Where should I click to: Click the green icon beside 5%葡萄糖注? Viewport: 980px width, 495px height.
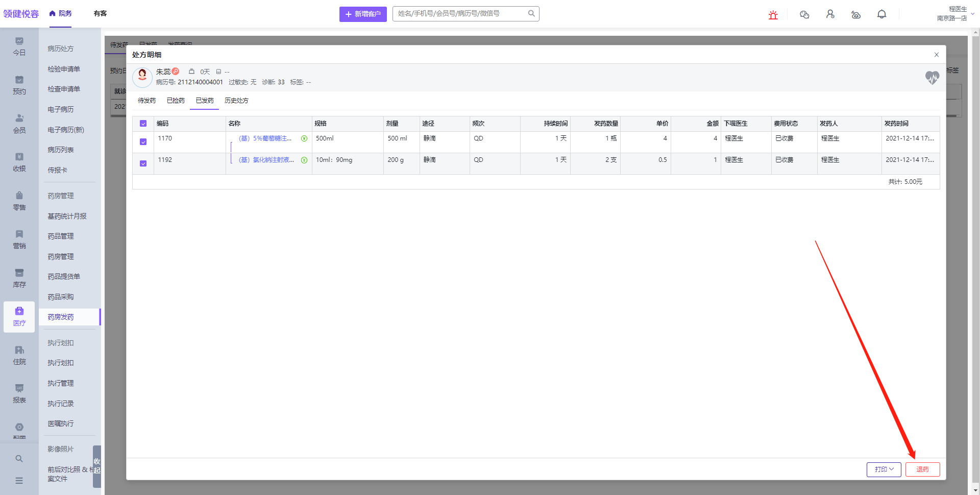click(x=304, y=138)
